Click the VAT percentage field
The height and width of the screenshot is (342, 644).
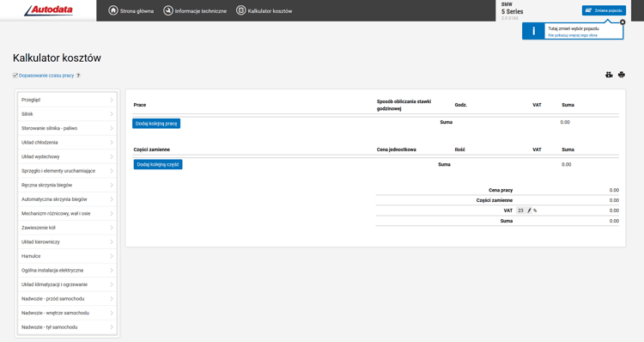(521, 211)
